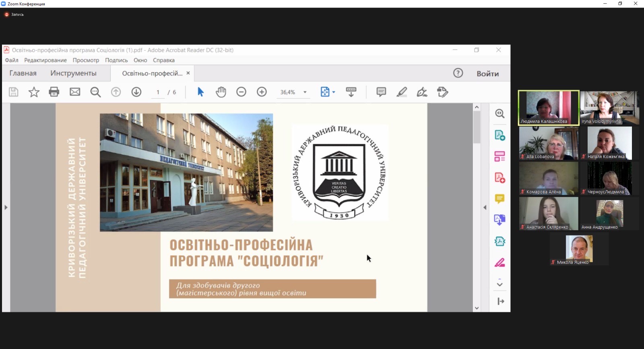This screenshot has height=349, width=644.
Task: Open yellow Comment tool in right pane
Action: pyautogui.click(x=500, y=199)
